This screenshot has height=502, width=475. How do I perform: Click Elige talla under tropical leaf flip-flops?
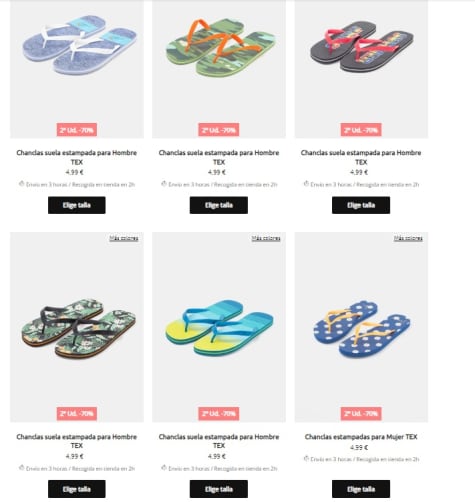77,489
